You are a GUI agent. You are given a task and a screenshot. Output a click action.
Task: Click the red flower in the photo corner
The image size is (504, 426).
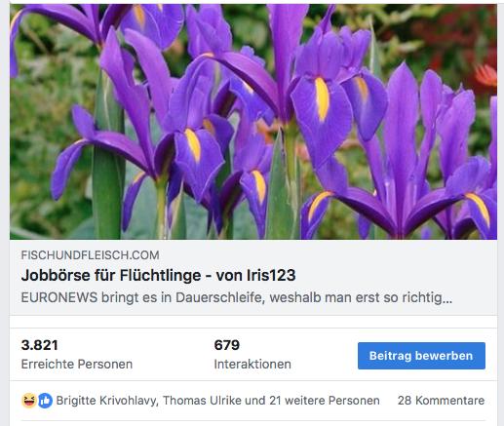point(486,75)
